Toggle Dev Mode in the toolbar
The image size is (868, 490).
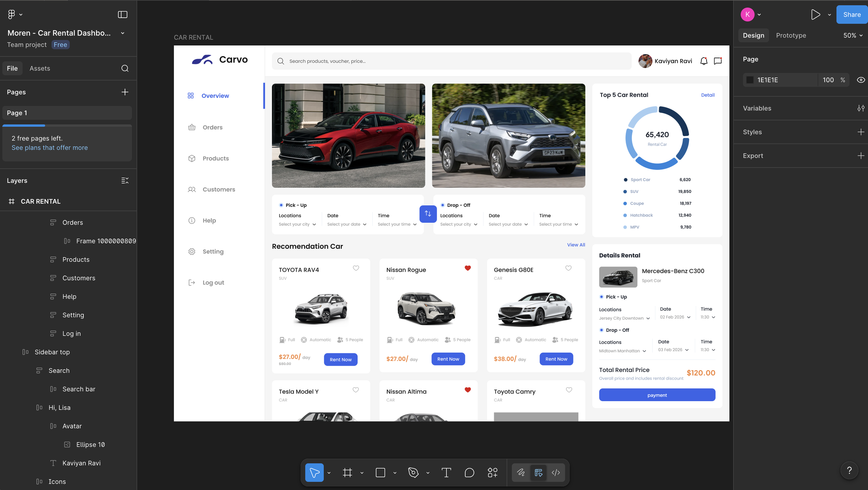(556, 472)
